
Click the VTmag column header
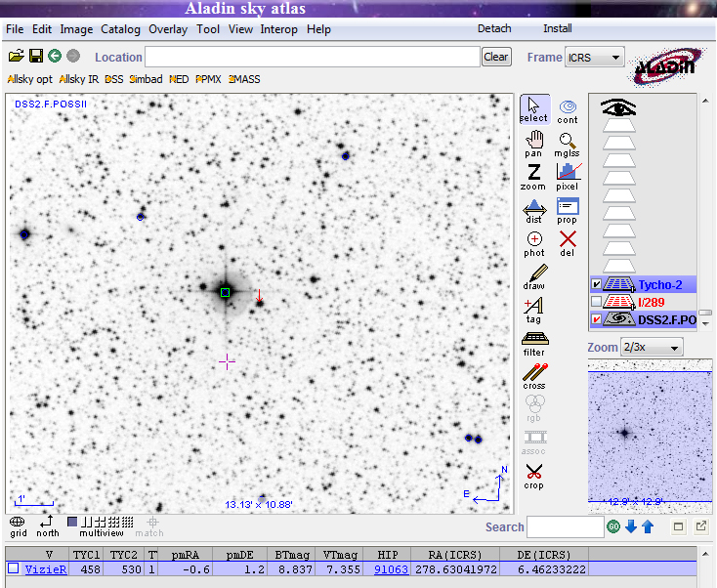coord(340,555)
